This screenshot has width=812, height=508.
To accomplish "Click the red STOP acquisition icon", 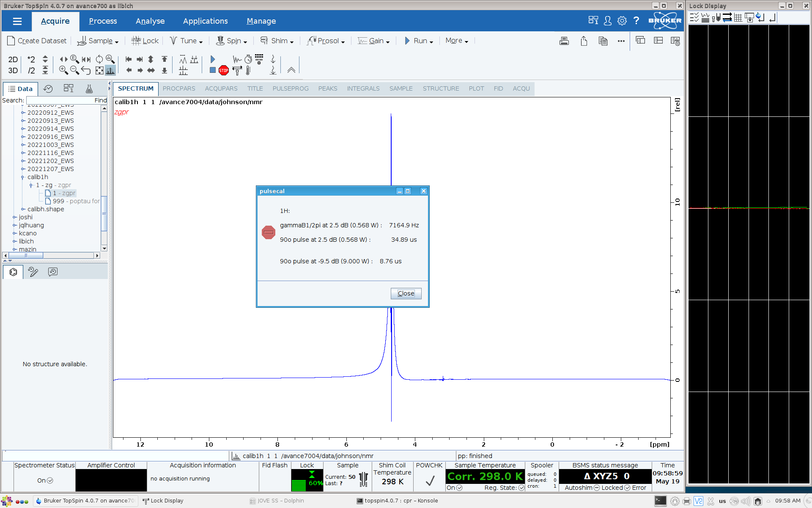I will (224, 70).
